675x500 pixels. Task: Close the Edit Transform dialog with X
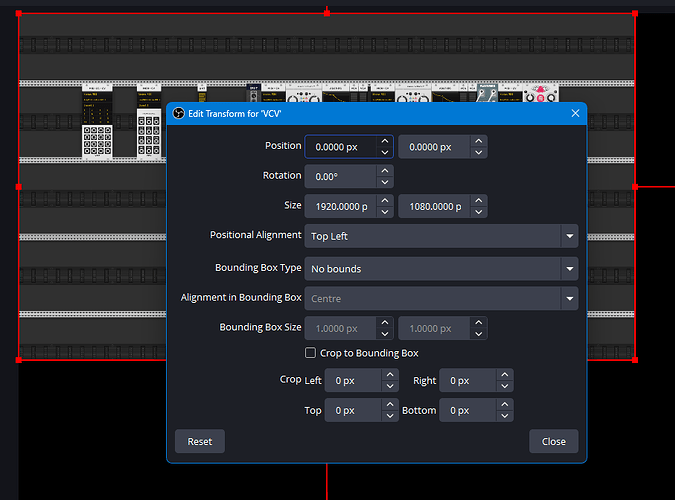575,114
